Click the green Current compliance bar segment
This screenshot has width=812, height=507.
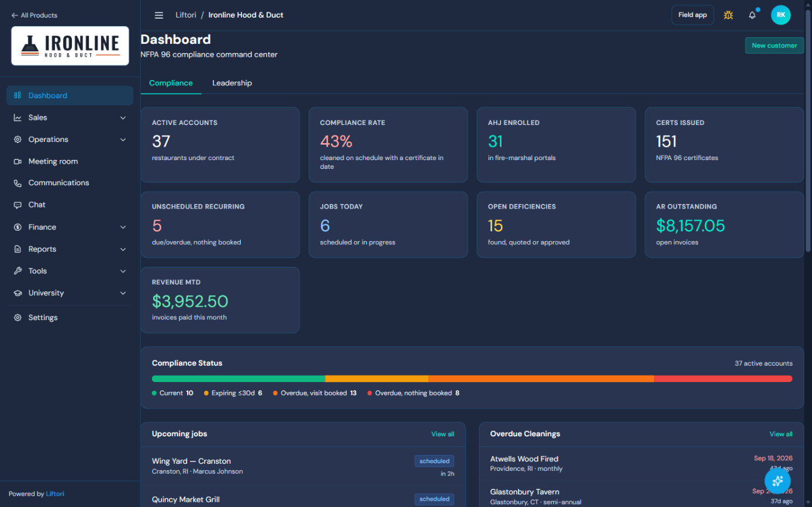pyautogui.click(x=239, y=378)
